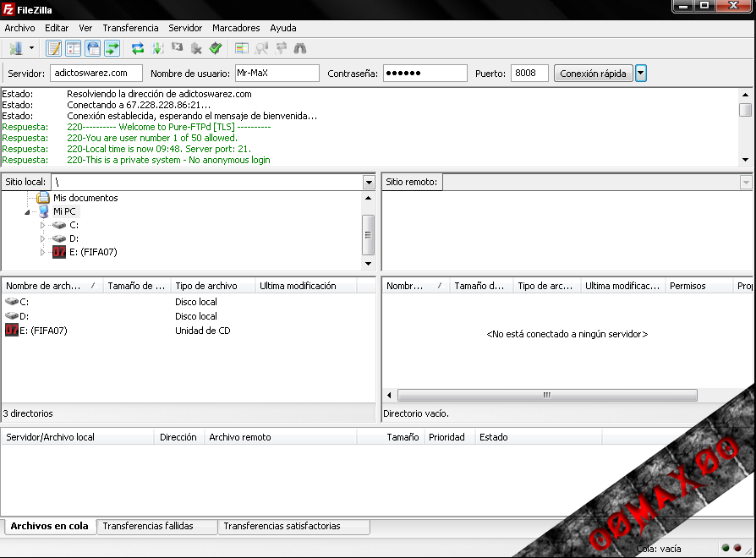Expand the C: drive tree node

click(x=42, y=225)
